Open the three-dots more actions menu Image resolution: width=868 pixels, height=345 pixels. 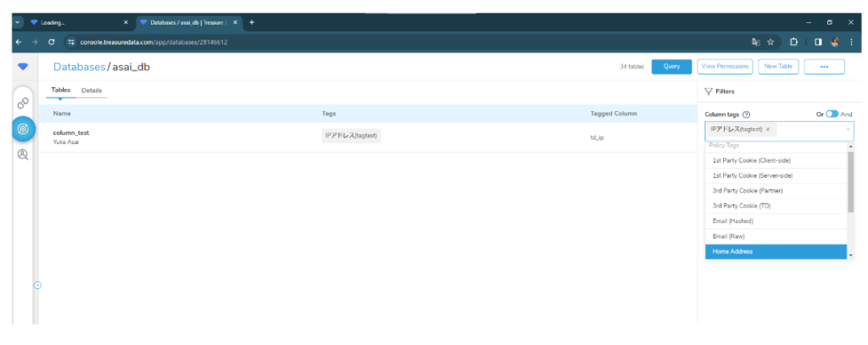click(824, 66)
